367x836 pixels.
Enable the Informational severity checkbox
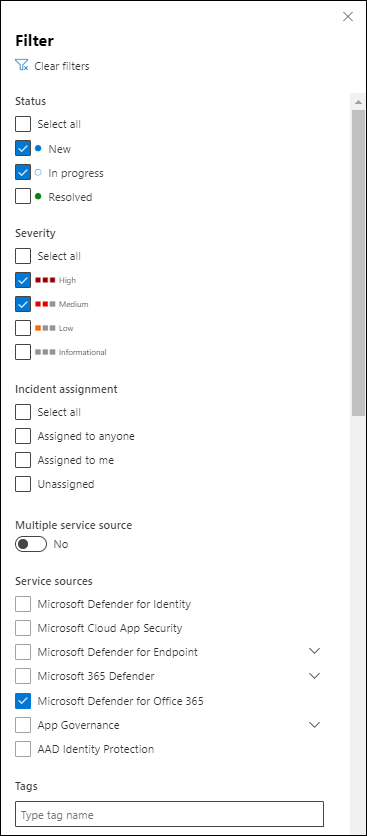pos(23,352)
